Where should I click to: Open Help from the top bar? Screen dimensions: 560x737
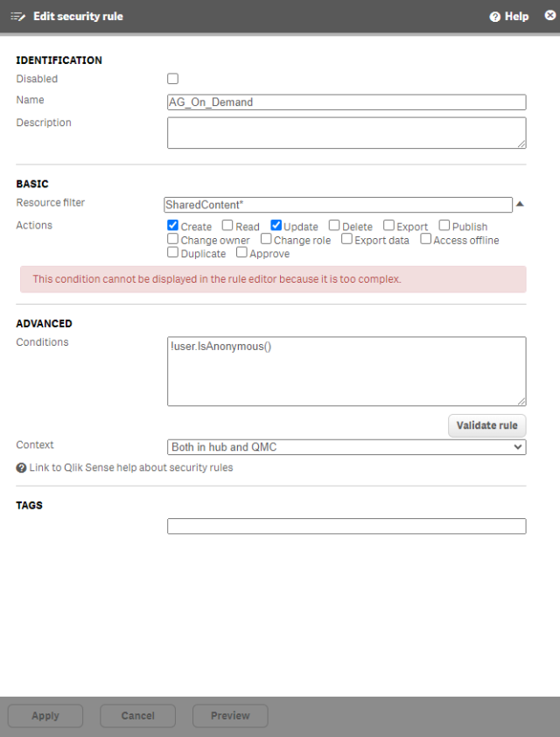(x=507, y=16)
